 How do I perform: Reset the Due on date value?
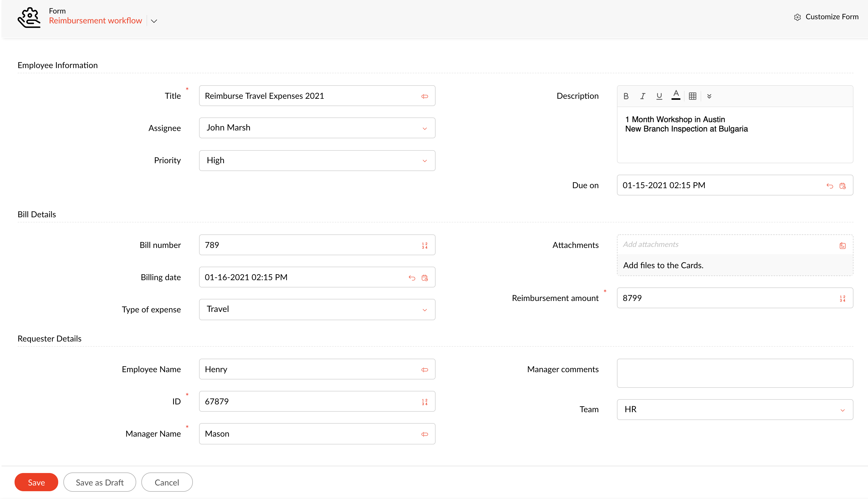[830, 186]
